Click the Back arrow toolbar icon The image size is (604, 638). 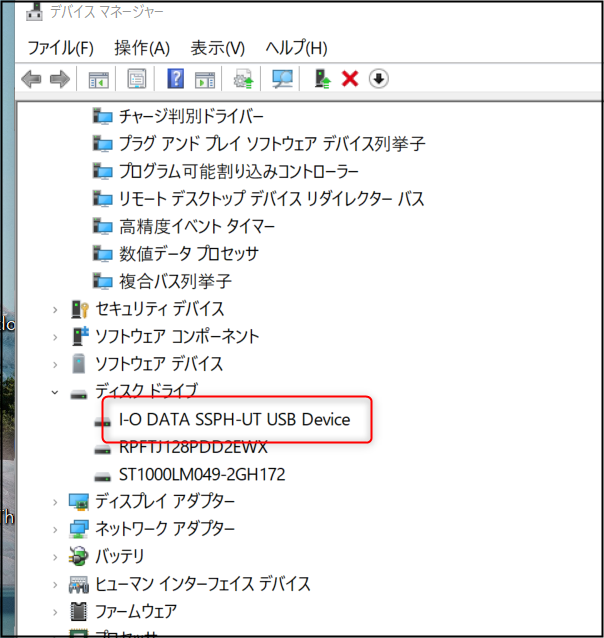point(31,79)
